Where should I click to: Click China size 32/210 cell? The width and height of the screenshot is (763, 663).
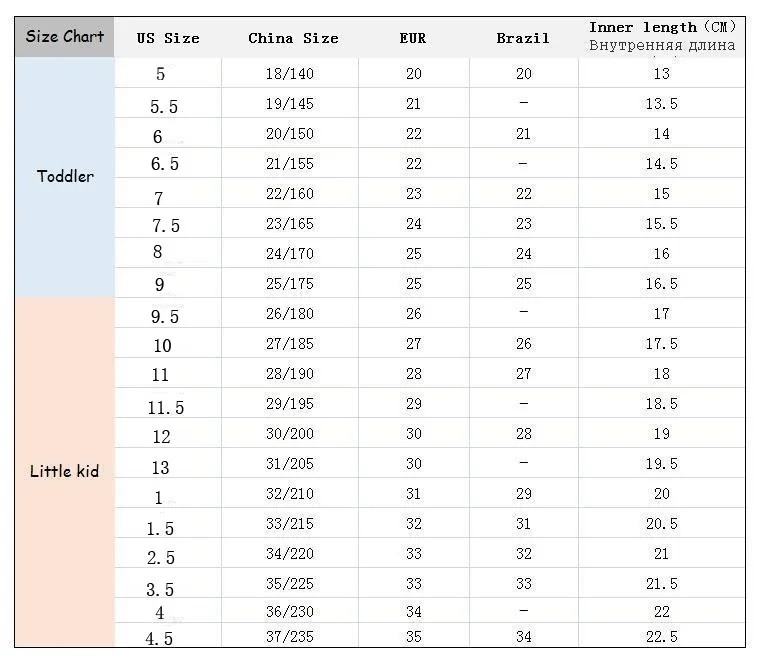coord(290,494)
